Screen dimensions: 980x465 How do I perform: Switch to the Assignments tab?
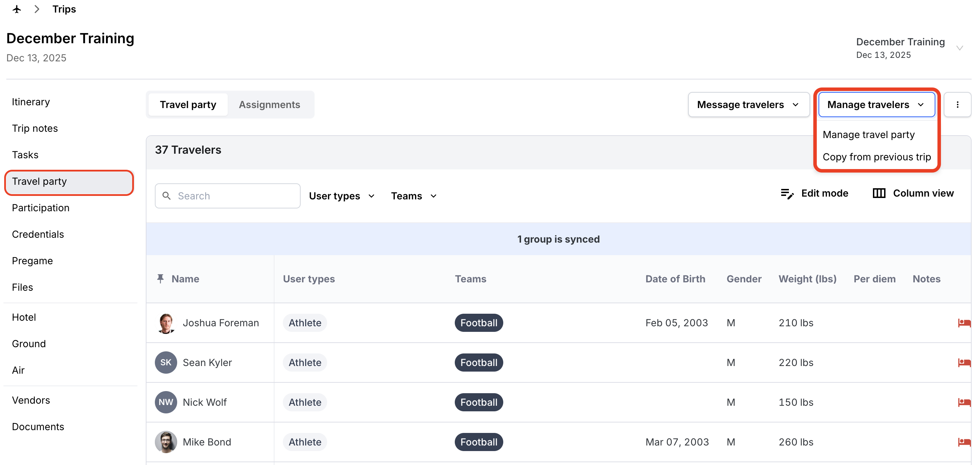click(x=269, y=105)
